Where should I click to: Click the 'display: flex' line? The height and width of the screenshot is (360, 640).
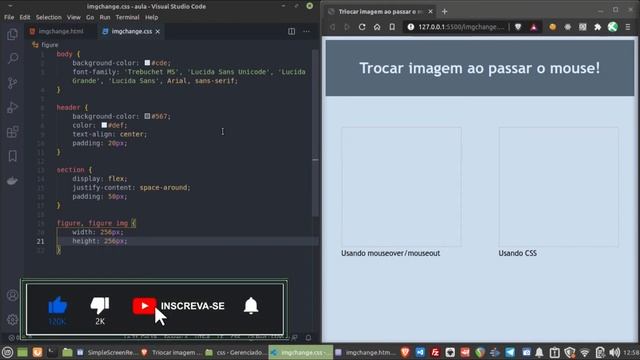(100, 179)
